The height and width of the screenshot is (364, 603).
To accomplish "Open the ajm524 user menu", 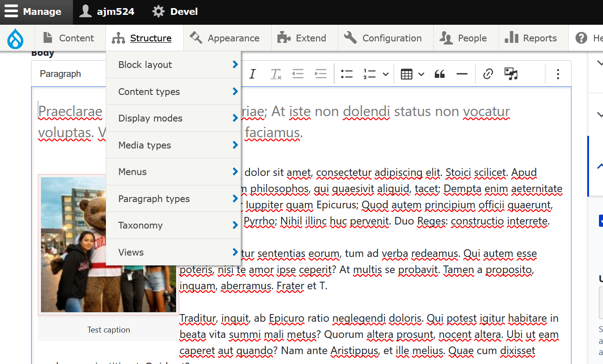I will 107,12.
